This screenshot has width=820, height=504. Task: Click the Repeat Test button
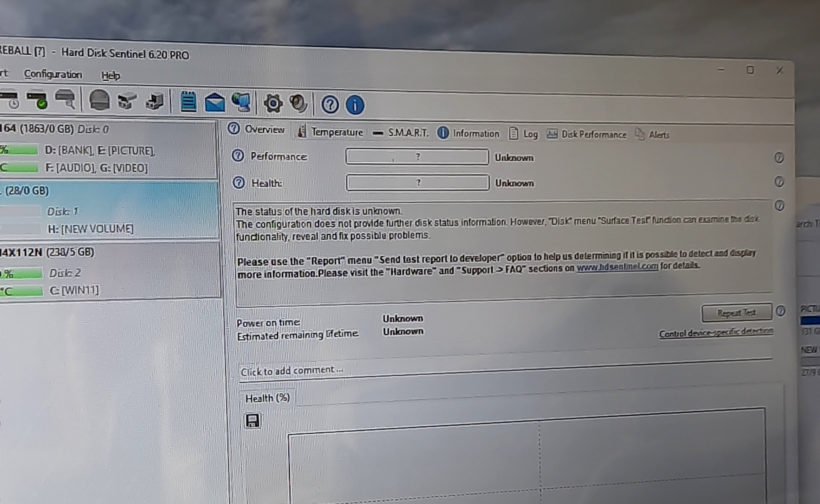coord(737,313)
